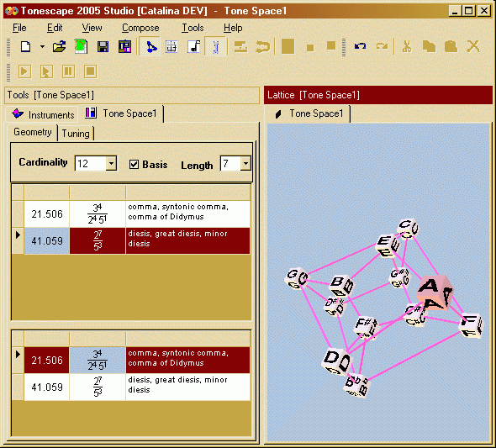Click the Paste clipboard icon

451,47
